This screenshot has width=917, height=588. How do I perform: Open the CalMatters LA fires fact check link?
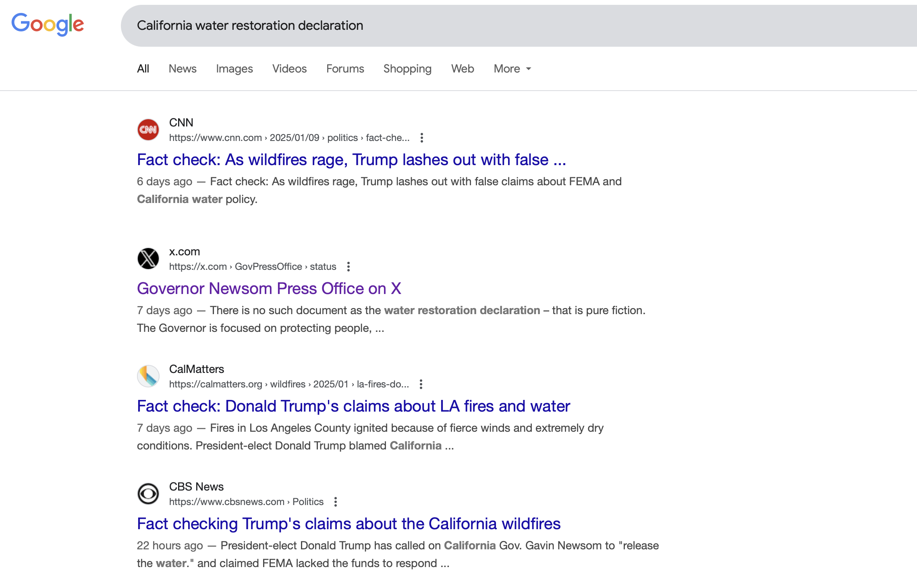[353, 406]
